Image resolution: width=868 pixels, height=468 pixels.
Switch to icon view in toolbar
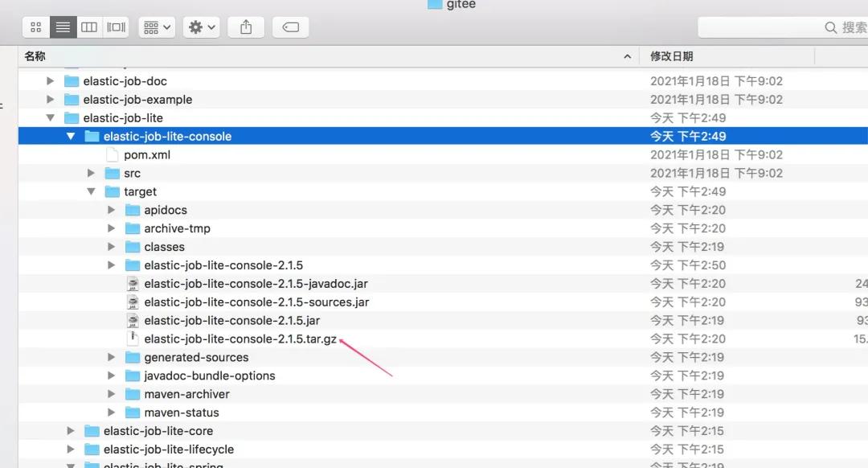pyautogui.click(x=35, y=27)
